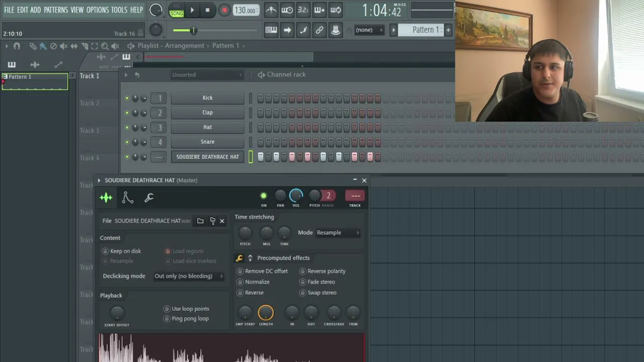Arm the red Record button
The width and height of the screenshot is (644, 362).
point(224,10)
